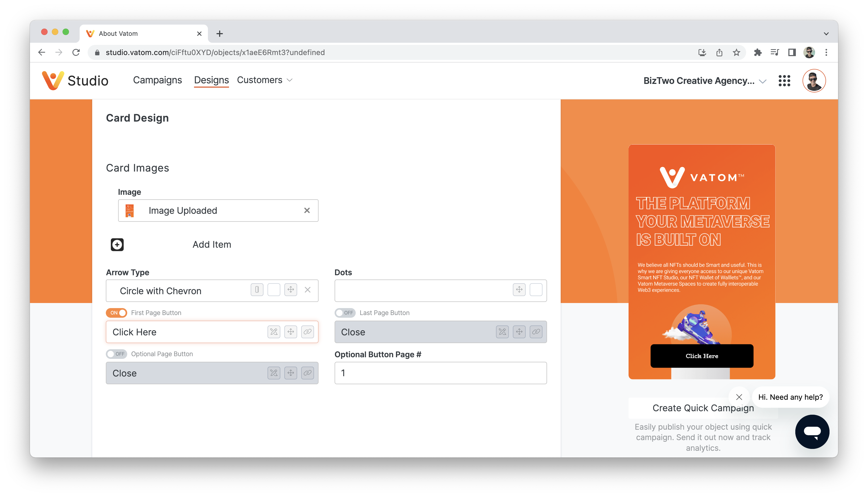The image size is (868, 497).
Task: Turn off the First Page Button toggle
Action: click(117, 313)
